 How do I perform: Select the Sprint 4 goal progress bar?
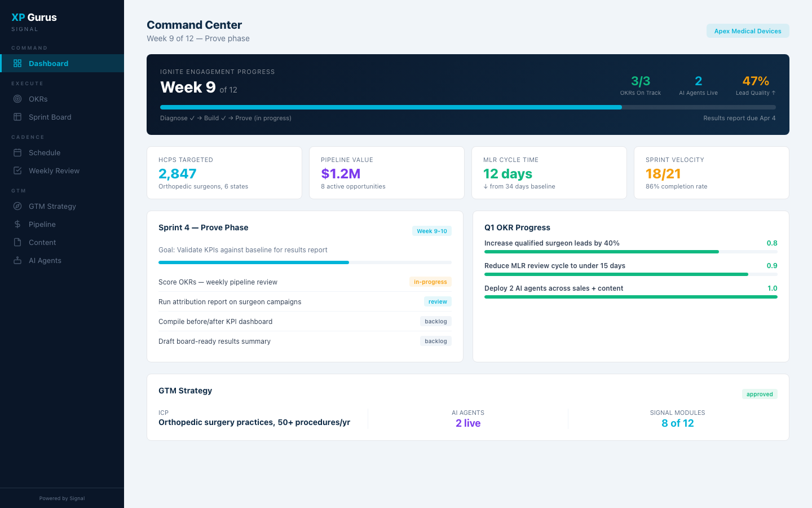tap(304, 262)
